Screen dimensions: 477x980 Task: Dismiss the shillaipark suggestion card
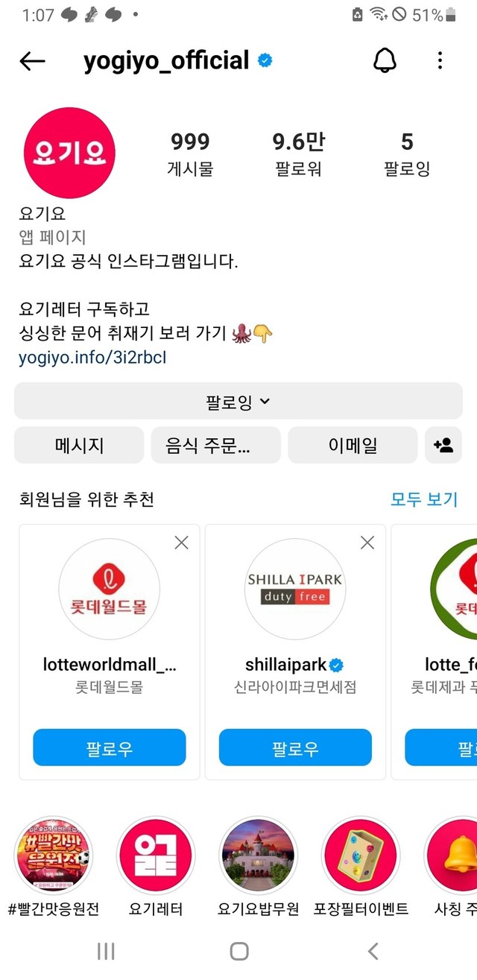(x=367, y=543)
